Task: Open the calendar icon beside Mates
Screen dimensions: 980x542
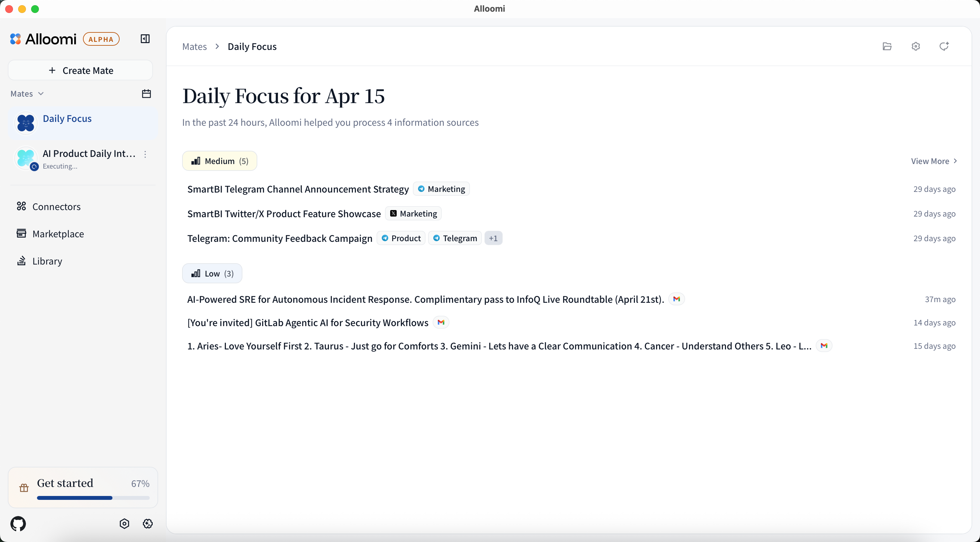Action: 146,94
